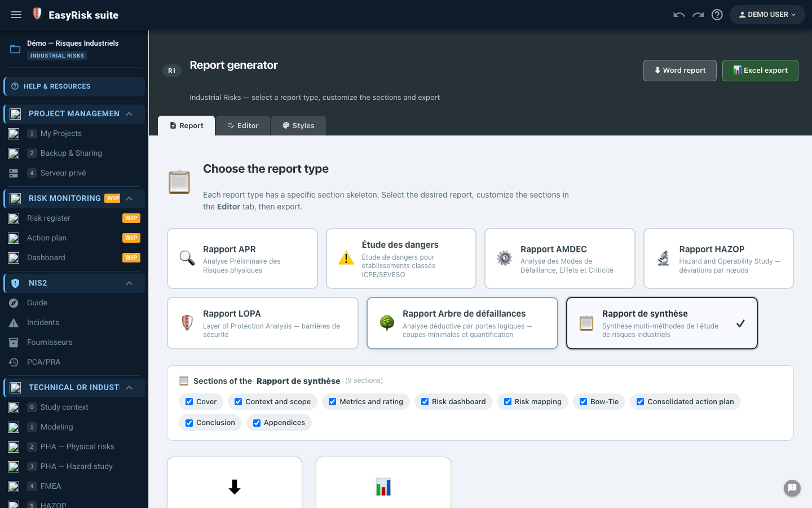This screenshot has height=508, width=812.
Task: Open PHA — Physical risks item
Action: pyautogui.click(x=74, y=446)
